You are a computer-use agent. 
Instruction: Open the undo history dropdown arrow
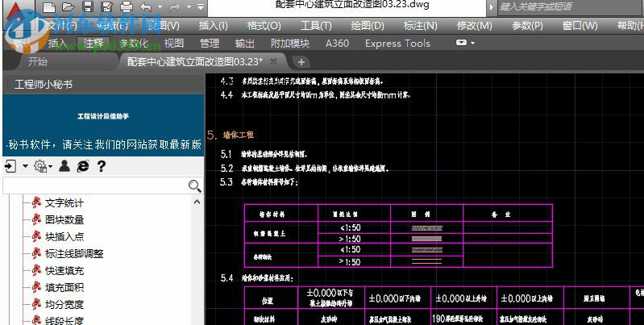pyautogui.click(x=160, y=7)
